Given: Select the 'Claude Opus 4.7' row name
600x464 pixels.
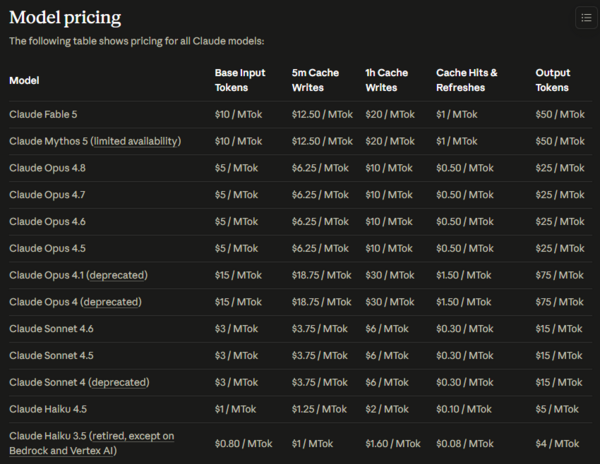Looking at the screenshot, I should 47,195.
